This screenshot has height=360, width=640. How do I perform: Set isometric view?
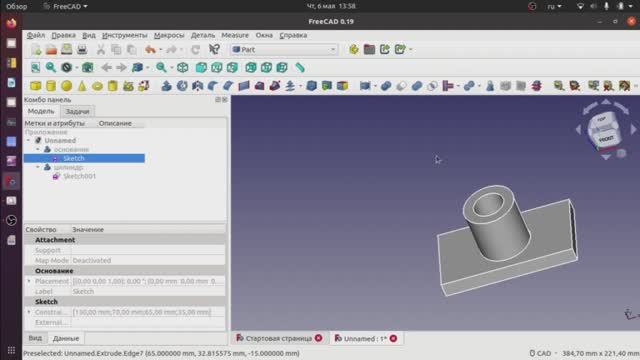(x=182, y=68)
